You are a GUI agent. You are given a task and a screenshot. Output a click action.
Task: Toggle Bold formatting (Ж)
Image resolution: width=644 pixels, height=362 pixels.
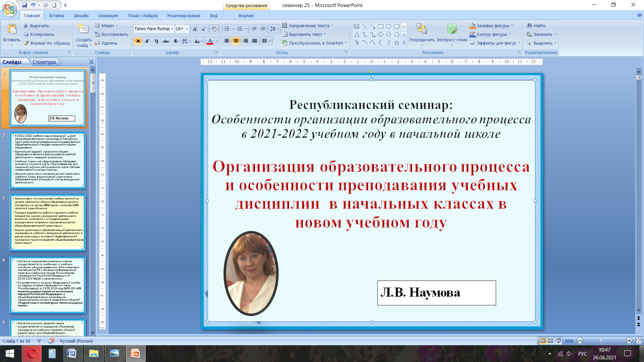[x=138, y=41]
